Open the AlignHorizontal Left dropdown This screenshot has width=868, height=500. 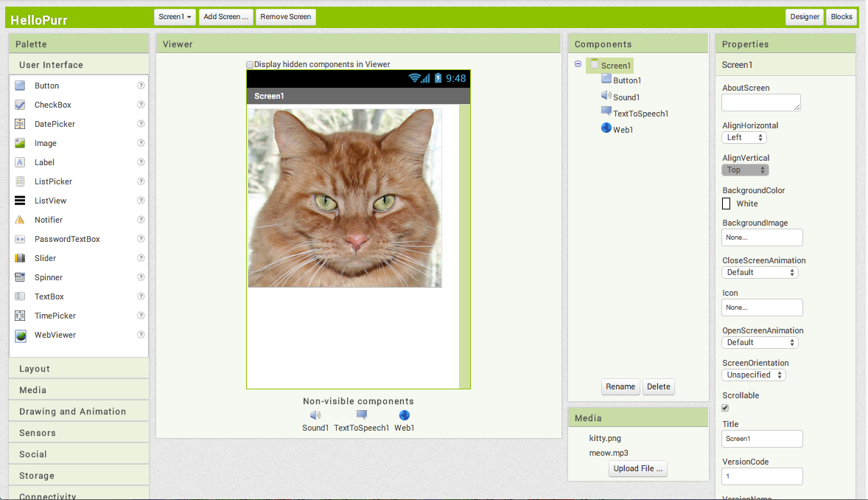click(744, 137)
